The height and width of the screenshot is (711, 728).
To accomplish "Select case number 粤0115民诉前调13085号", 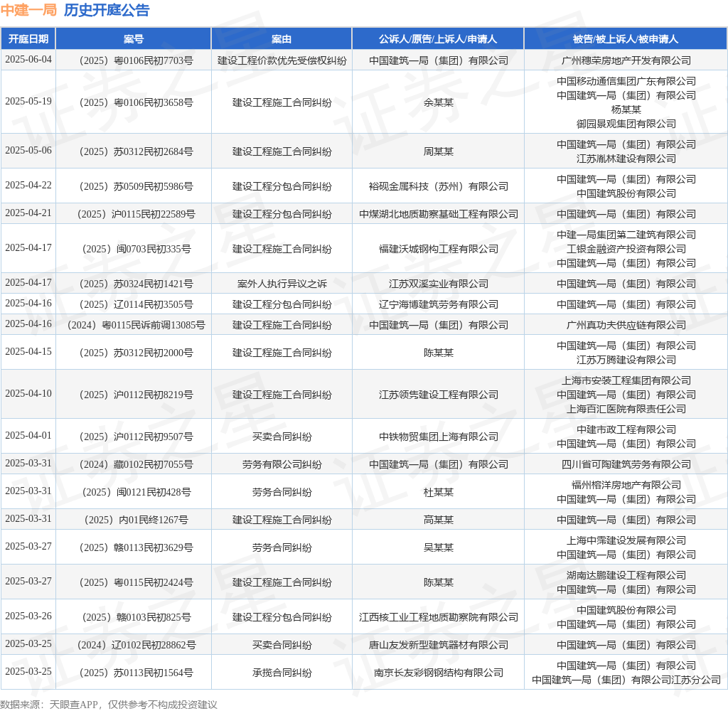I will coord(136,326).
